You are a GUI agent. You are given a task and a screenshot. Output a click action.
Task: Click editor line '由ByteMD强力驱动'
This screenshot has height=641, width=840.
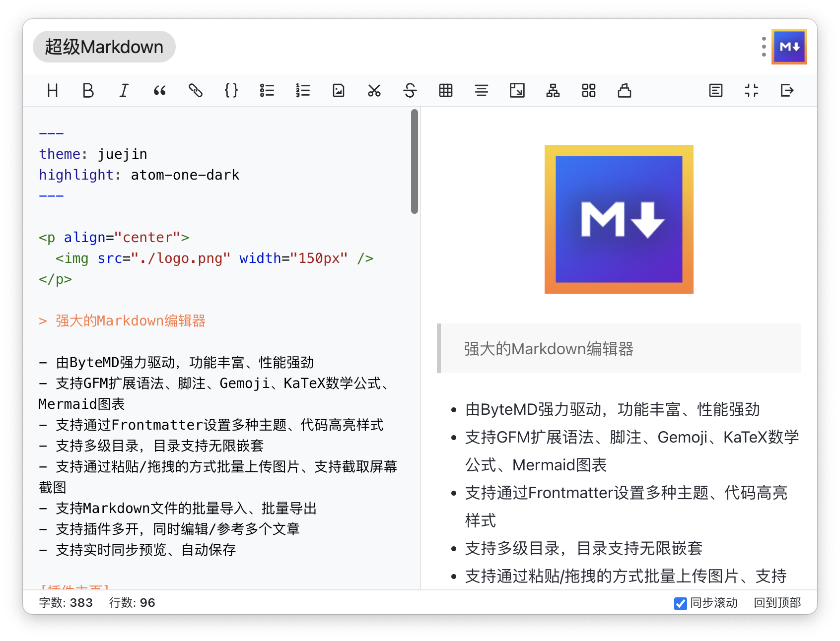pyautogui.click(x=176, y=363)
